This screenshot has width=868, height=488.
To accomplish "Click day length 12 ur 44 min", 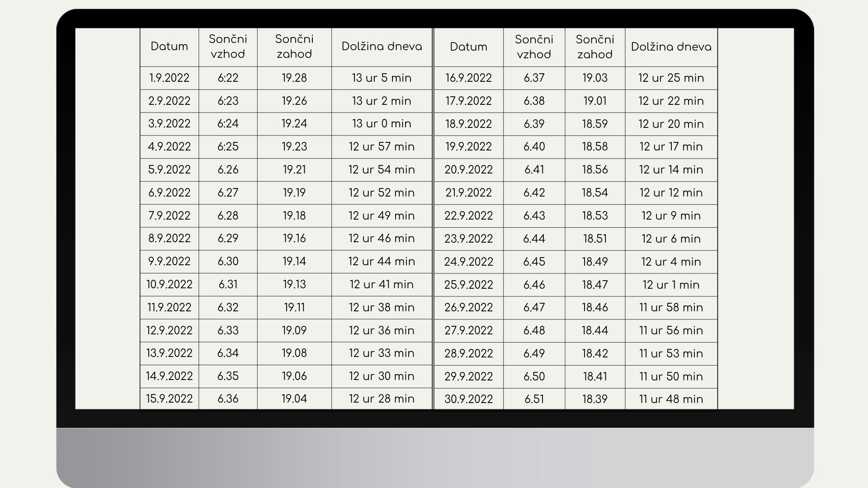I will tap(382, 262).
